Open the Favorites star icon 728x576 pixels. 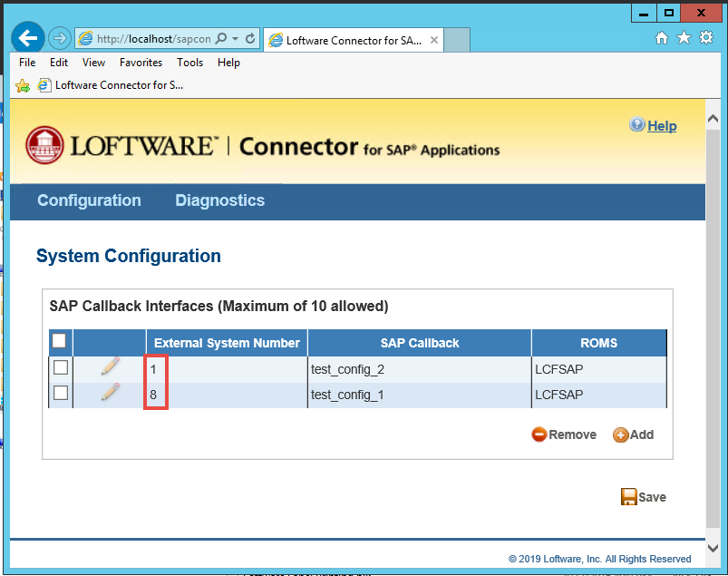point(684,37)
